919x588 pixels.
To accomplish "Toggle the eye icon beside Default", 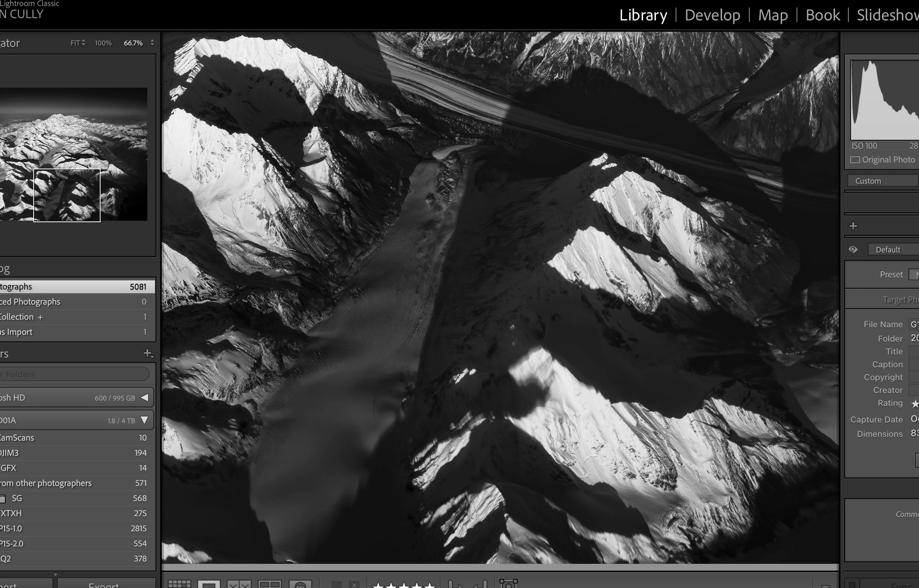I will coord(853,250).
